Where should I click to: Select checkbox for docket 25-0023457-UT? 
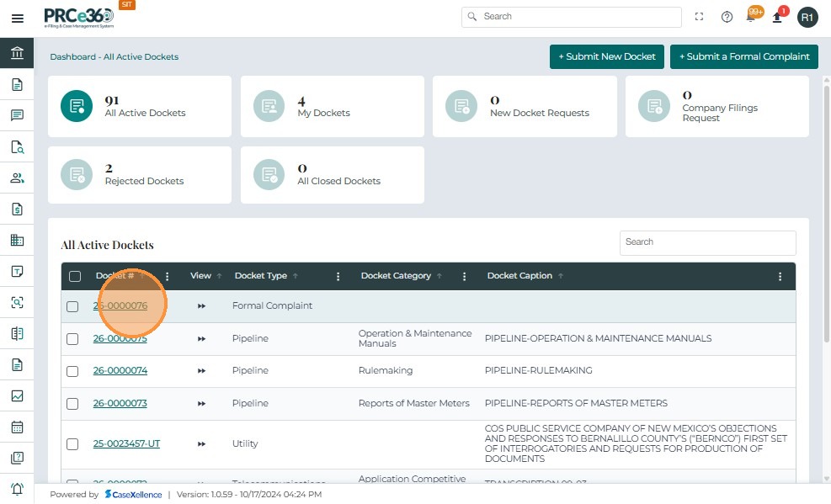click(x=72, y=444)
